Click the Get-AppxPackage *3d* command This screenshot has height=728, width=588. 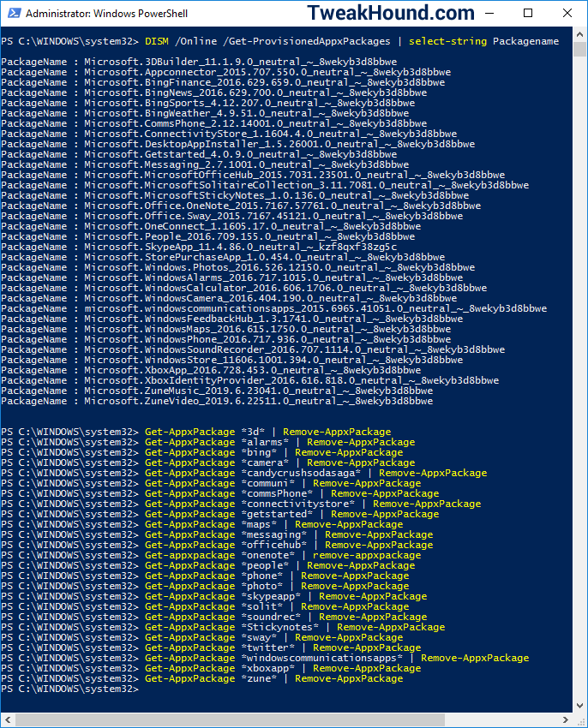pyautogui.click(x=196, y=432)
